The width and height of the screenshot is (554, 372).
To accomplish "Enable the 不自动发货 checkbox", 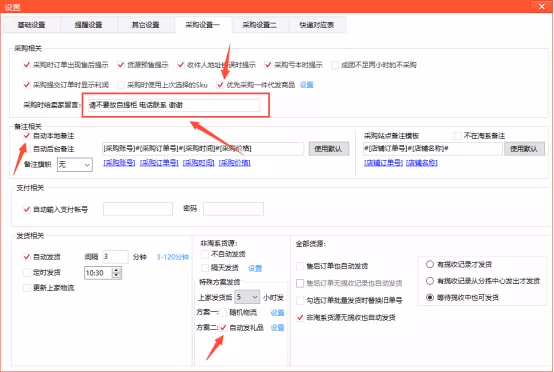I will pyautogui.click(x=204, y=254).
